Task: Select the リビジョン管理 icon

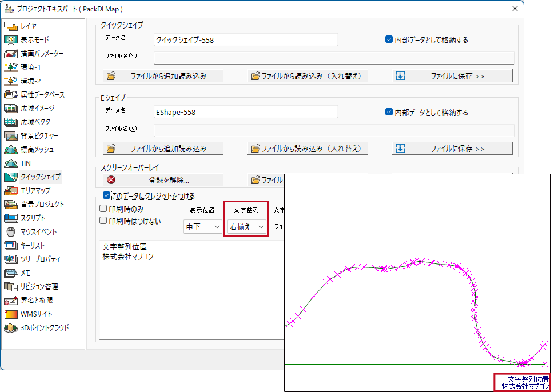Action: click(10, 286)
